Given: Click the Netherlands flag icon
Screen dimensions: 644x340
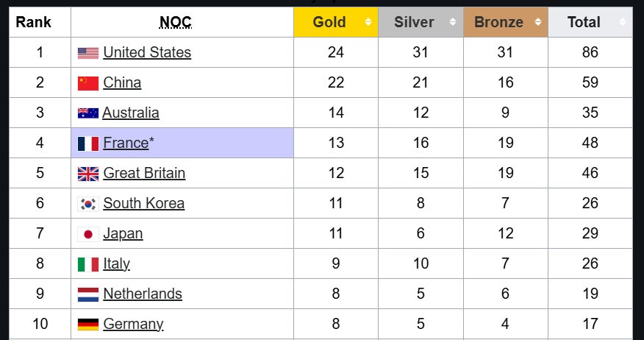Looking at the screenshot, I should (x=87, y=294).
